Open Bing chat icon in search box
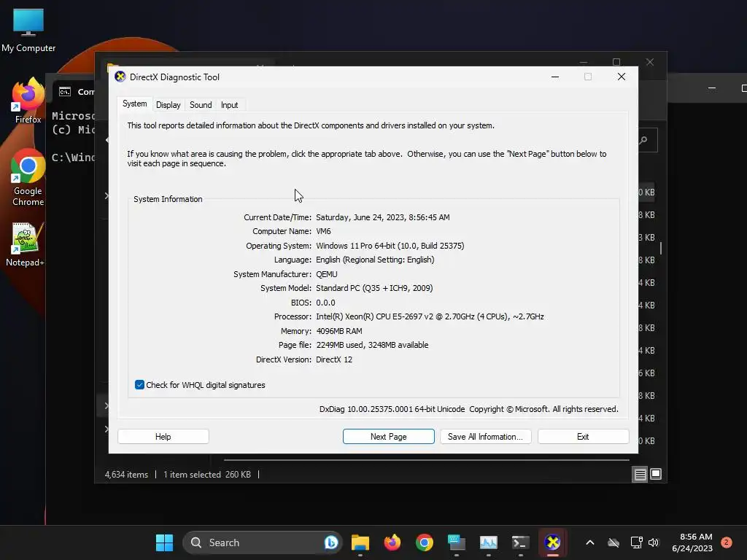This screenshot has height=560, width=747. [330, 542]
